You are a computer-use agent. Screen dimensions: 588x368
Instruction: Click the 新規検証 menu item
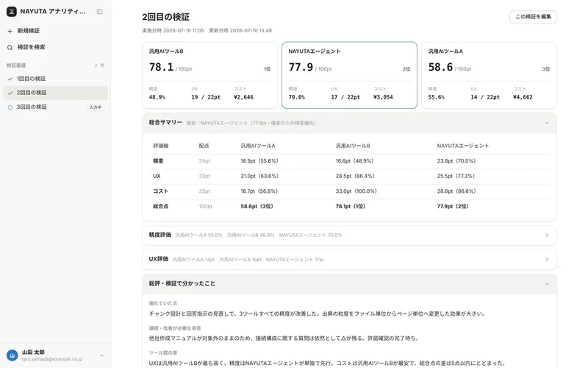pyautogui.click(x=56, y=31)
